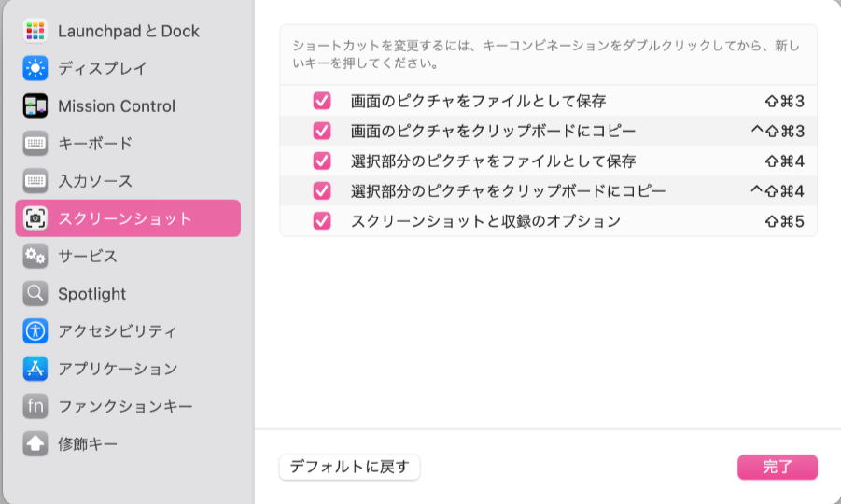Screen dimensions: 841x504
Task: Select the スクリーンショット sidebar item
Action: point(128,218)
